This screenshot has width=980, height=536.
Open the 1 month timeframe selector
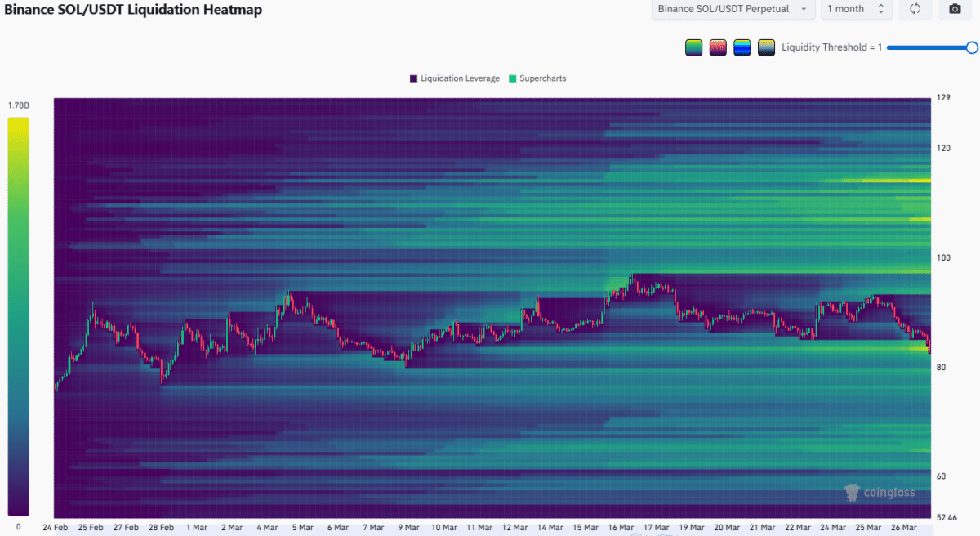click(856, 9)
